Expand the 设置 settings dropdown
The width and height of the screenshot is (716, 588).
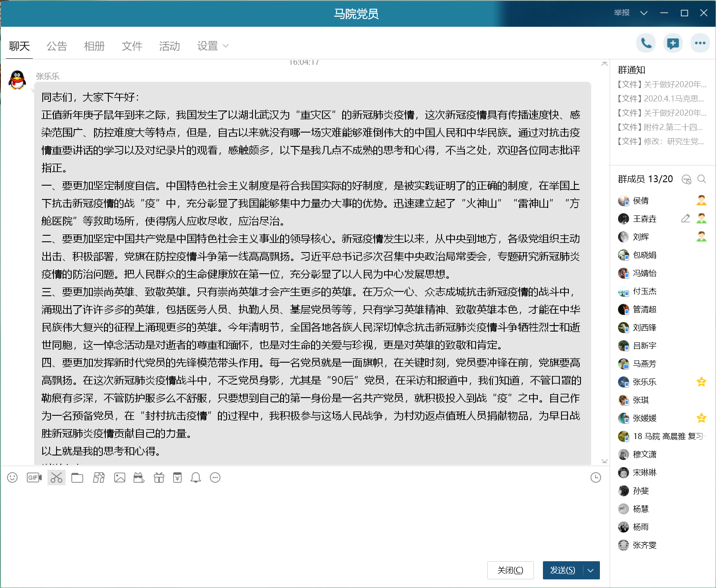click(x=213, y=46)
